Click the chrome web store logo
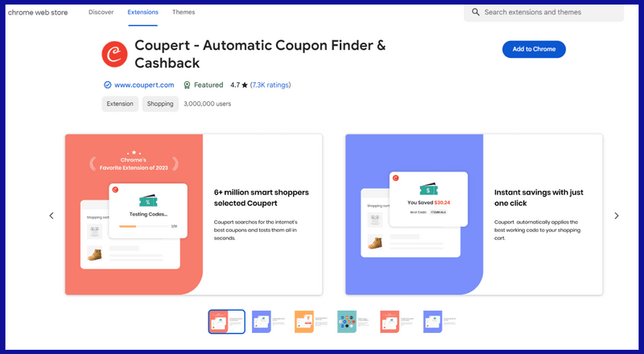Viewport: 644px width, 354px height. click(x=38, y=13)
